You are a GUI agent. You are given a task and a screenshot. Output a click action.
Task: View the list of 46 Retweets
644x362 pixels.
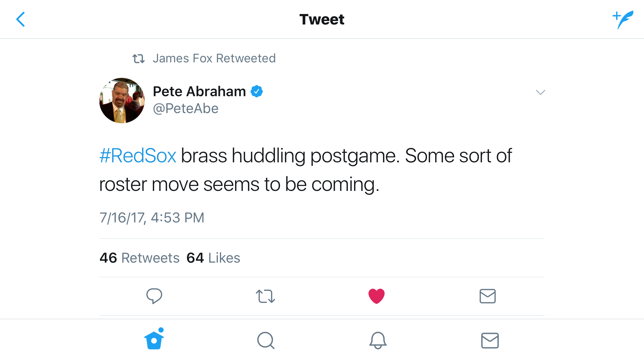(139, 258)
